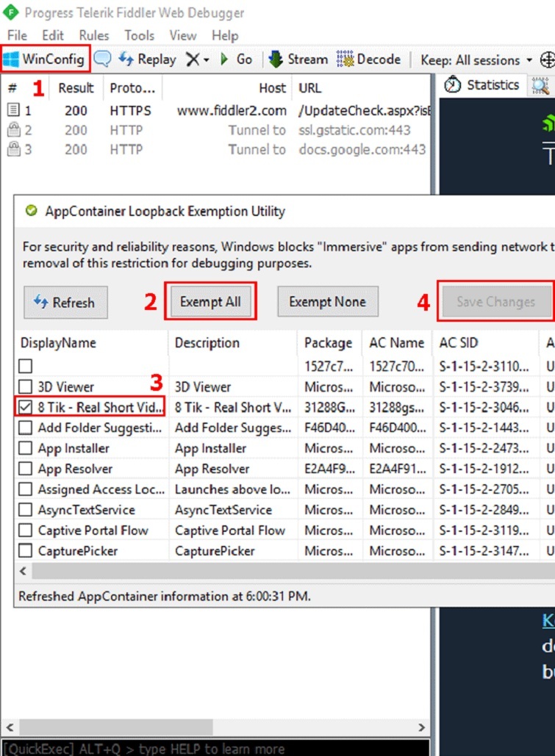The width and height of the screenshot is (555, 756).
Task: Toggle the Decode toolbar button
Action: [x=369, y=60]
